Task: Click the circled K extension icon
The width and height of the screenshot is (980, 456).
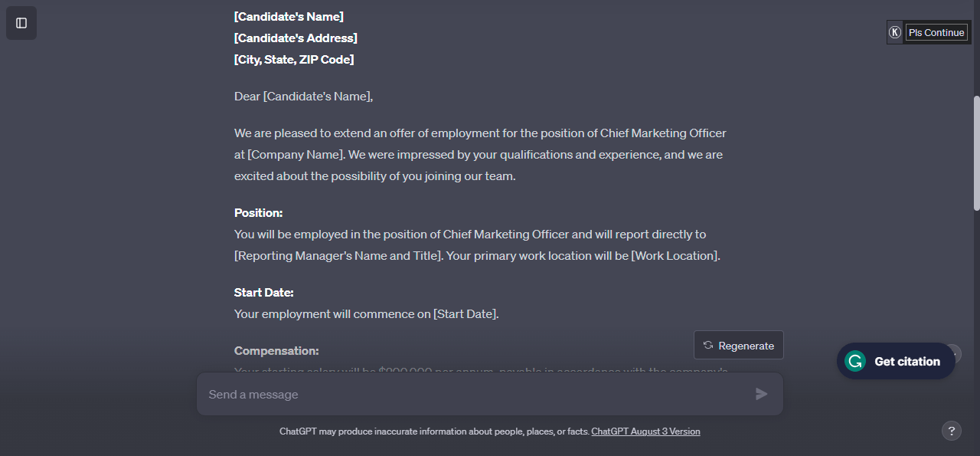Action: 895,32
